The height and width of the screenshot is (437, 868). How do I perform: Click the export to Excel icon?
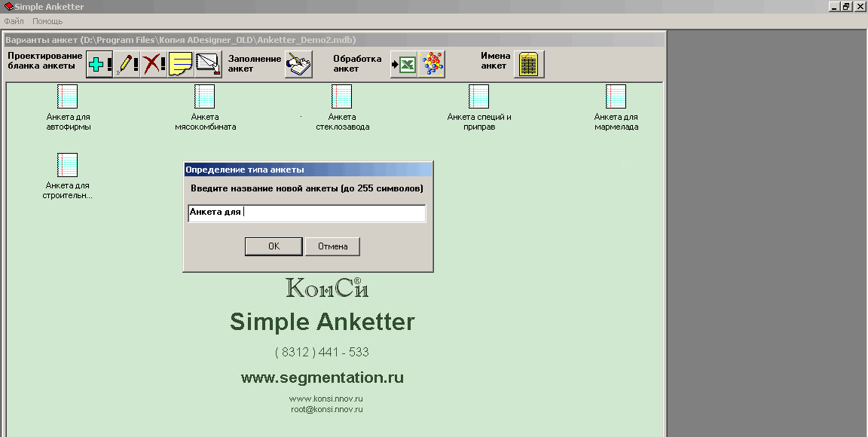pyautogui.click(x=404, y=64)
